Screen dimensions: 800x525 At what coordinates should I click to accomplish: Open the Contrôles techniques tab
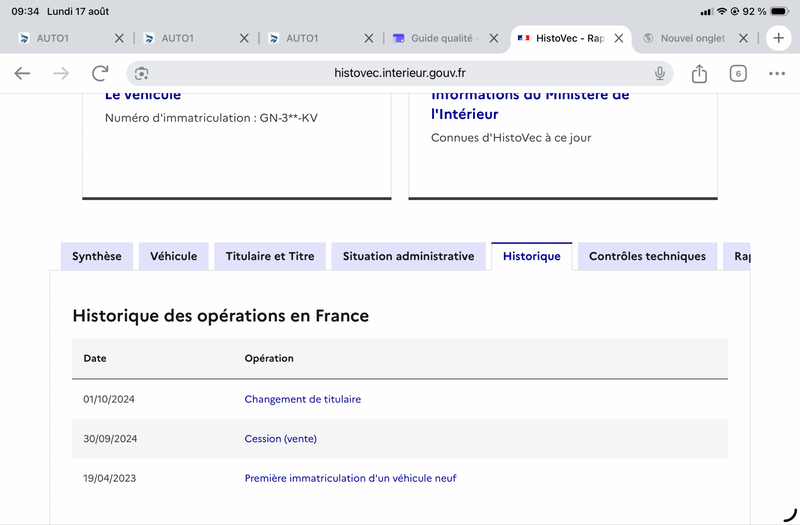647,256
